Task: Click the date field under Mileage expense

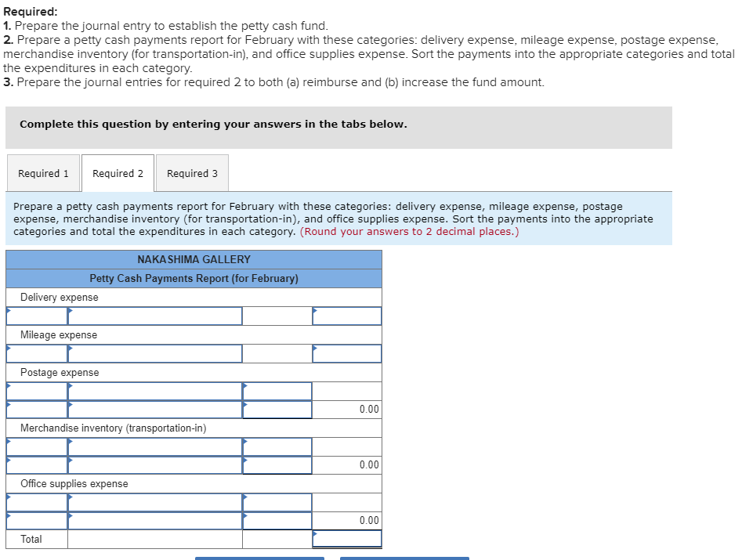Action: click(x=37, y=353)
